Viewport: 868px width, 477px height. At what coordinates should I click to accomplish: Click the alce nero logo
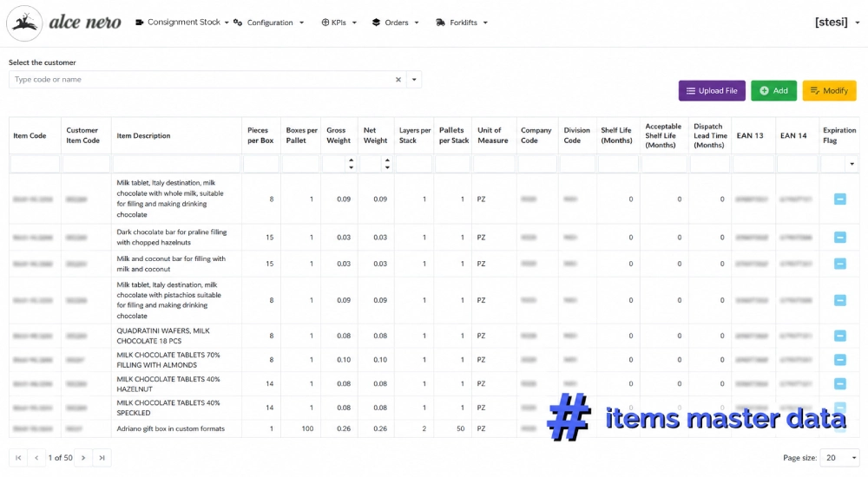coord(63,23)
